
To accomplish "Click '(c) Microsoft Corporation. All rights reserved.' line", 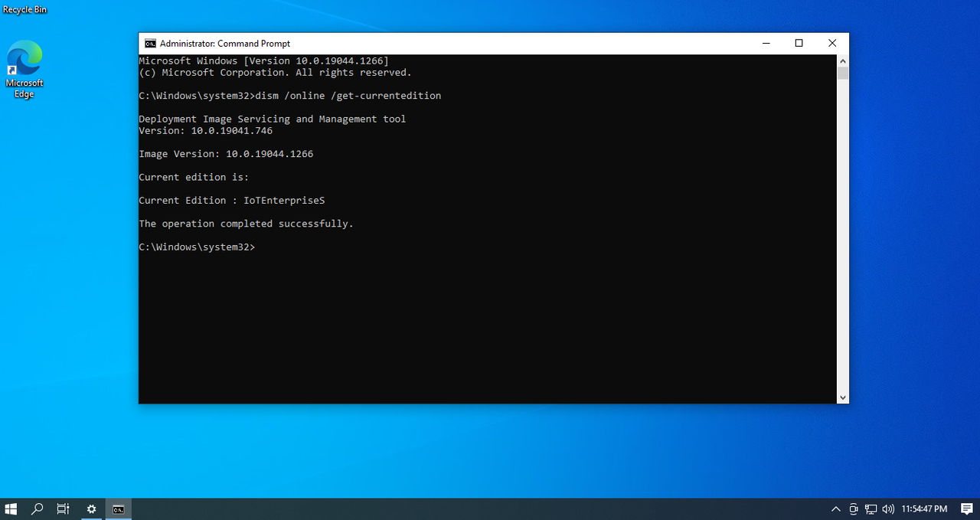I will coord(275,73).
